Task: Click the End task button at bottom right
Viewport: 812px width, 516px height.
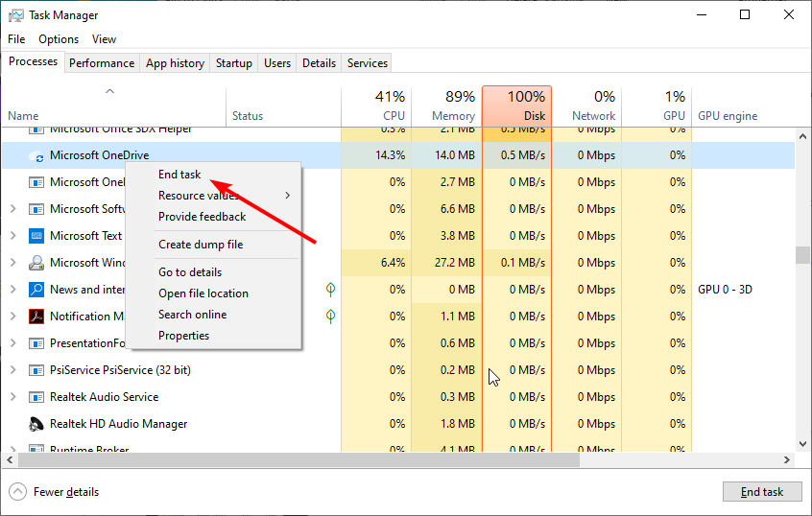Action: click(x=762, y=492)
